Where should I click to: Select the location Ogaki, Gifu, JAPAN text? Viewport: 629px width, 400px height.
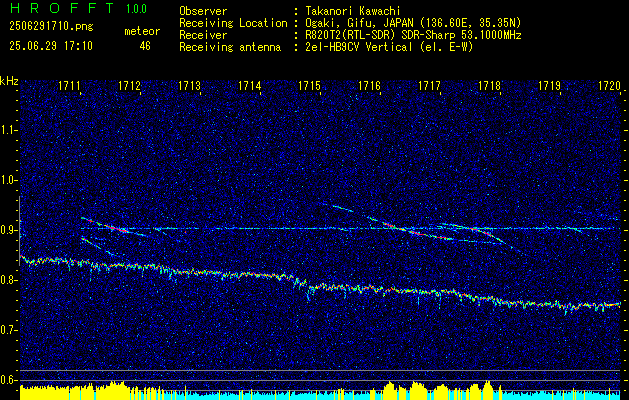coord(360,23)
